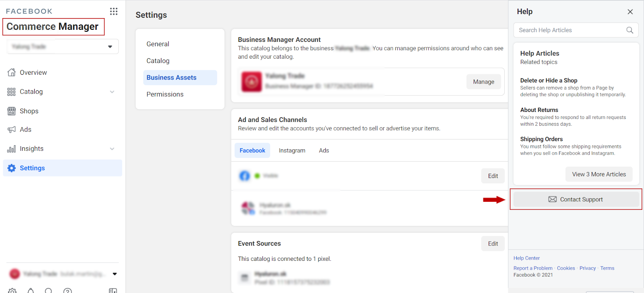The height and width of the screenshot is (293, 644).
Task: Open the Shops section
Action: [29, 111]
